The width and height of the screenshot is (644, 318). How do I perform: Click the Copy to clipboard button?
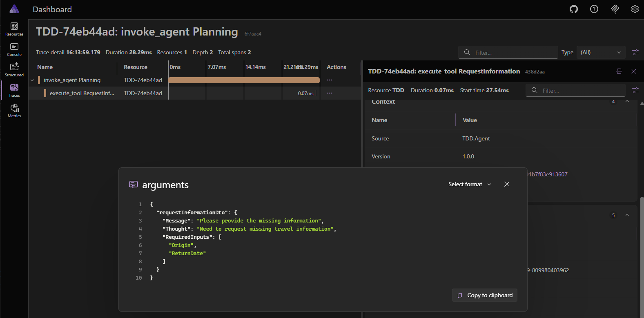(485, 295)
